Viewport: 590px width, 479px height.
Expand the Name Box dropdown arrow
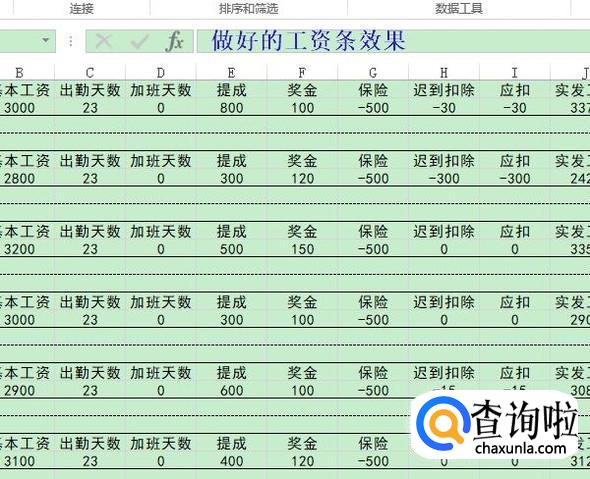pos(46,40)
